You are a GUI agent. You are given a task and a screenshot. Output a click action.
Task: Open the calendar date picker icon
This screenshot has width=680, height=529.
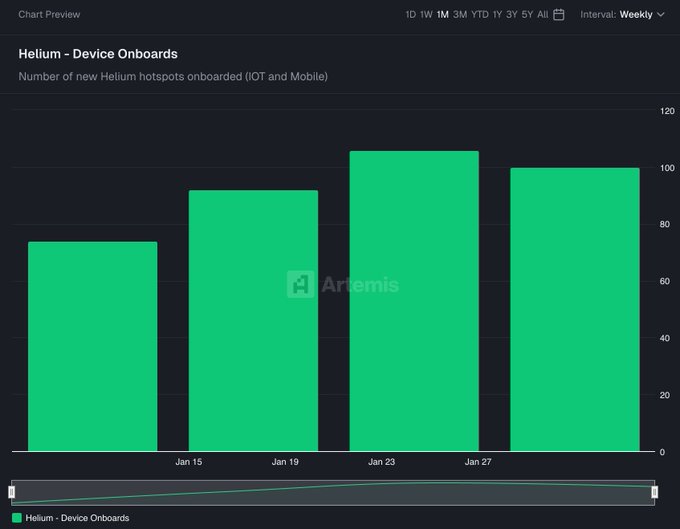click(x=559, y=15)
